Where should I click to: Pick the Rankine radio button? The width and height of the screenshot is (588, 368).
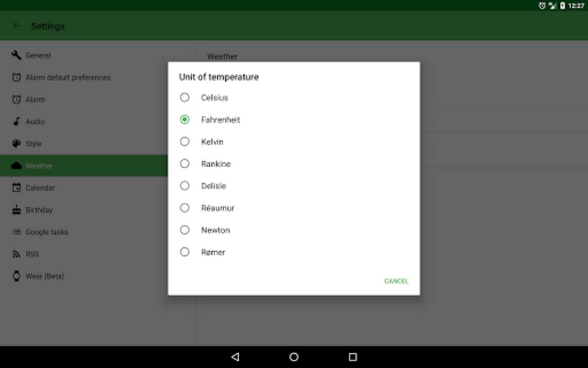coord(184,164)
